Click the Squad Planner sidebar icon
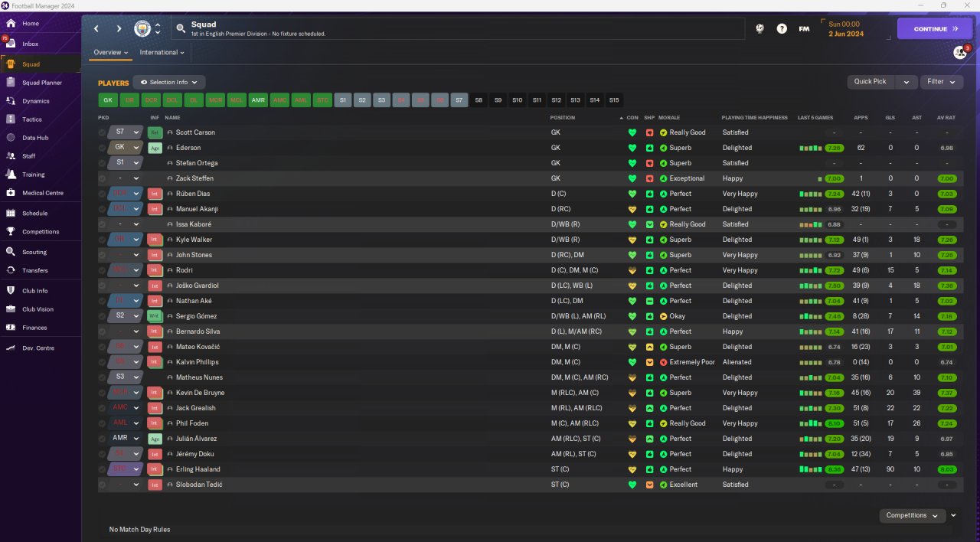Screen dimensions: 980x542 11,83
